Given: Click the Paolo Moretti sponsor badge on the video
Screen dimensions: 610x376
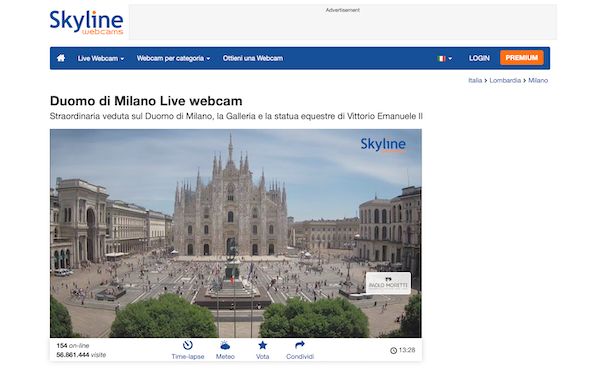Looking at the screenshot, I should click(x=388, y=283).
